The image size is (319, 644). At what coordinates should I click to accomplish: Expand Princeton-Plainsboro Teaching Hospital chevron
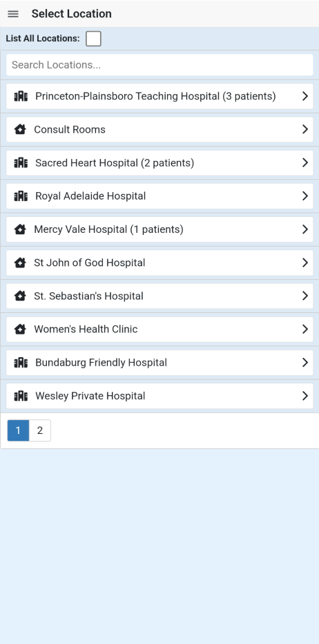[x=305, y=96]
